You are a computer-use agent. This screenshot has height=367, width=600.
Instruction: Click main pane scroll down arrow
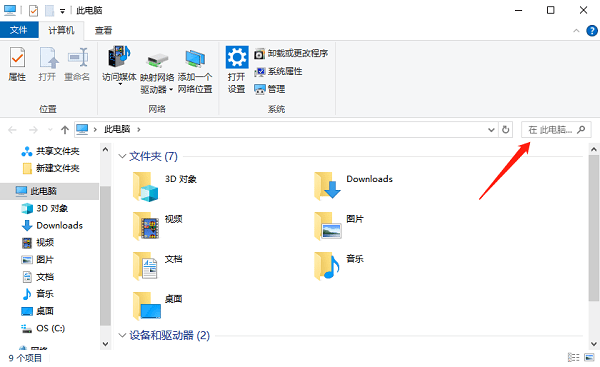click(594, 344)
